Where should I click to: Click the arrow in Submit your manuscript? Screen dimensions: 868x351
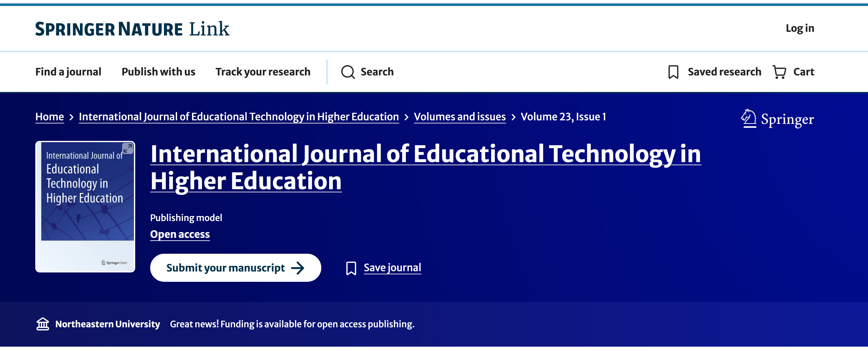(298, 268)
